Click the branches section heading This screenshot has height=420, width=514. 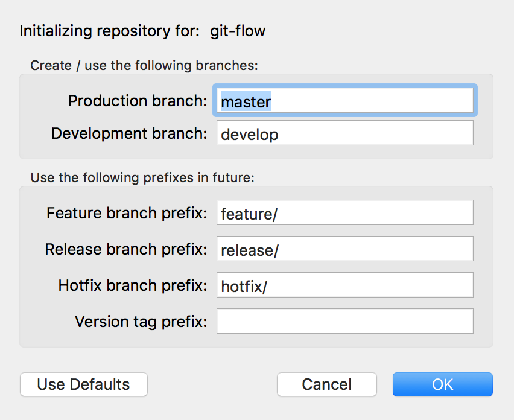point(131,65)
